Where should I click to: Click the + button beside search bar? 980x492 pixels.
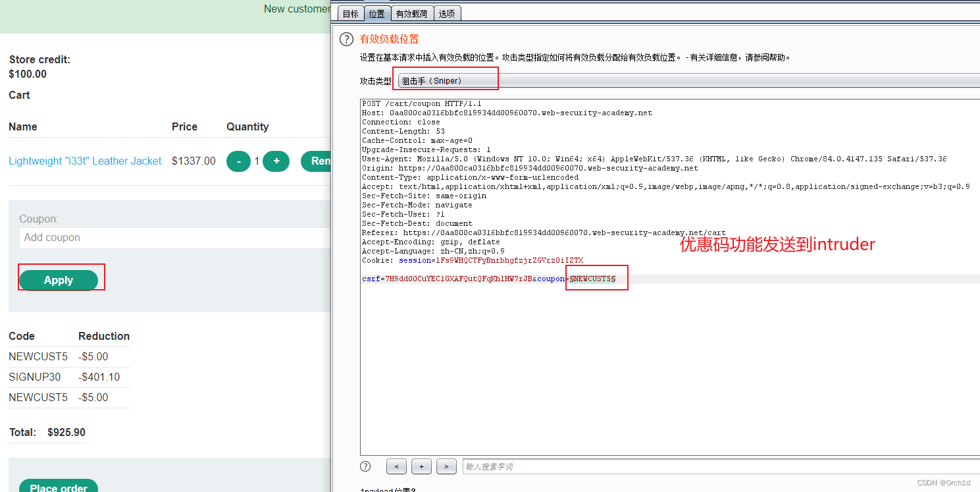(421, 467)
